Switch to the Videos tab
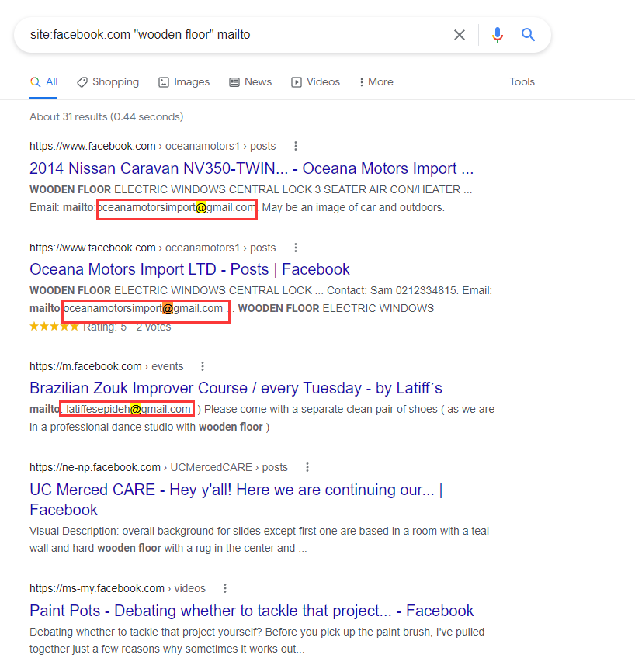The image size is (635, 672). tap(315, 82)
